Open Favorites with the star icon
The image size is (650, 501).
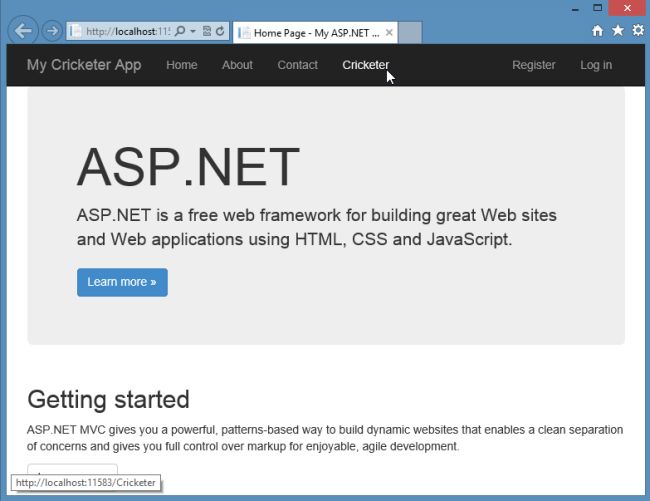pyautogui.click(x=618, y=30)
